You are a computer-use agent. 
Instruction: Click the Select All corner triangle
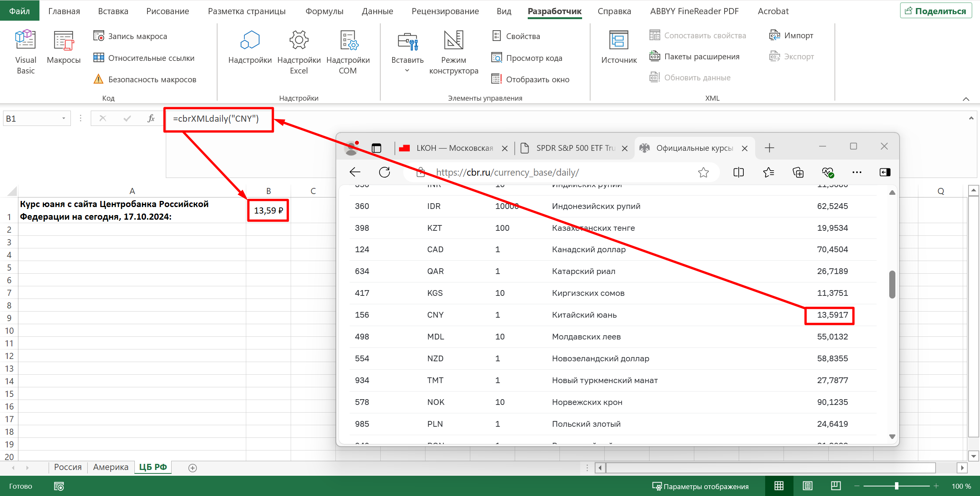pyautogui.click(x=11, y=191)
